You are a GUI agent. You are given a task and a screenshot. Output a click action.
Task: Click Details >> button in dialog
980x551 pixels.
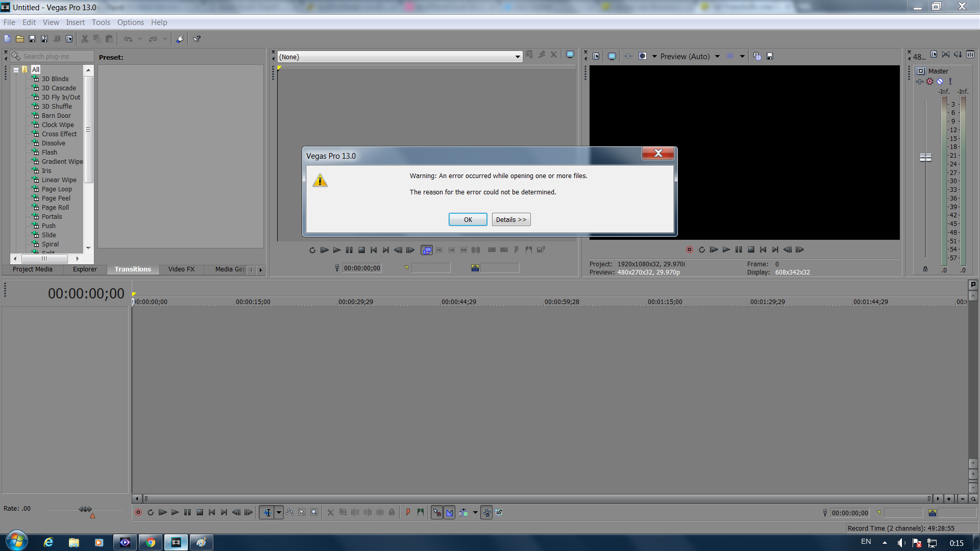pos(511,219)
